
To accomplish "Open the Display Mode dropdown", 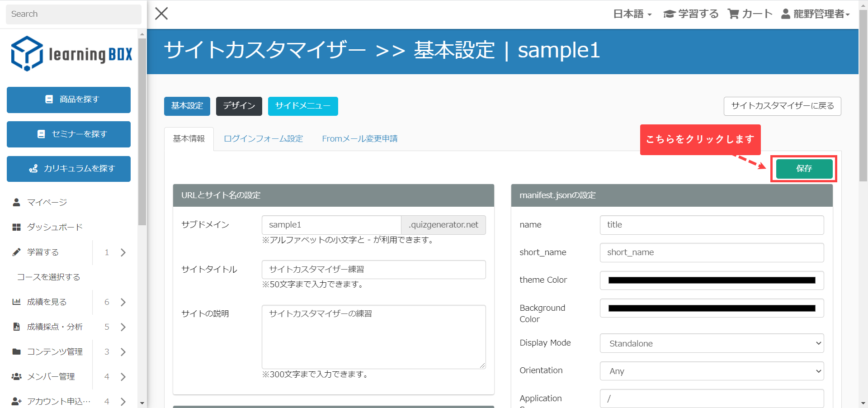I will [712, 343].
